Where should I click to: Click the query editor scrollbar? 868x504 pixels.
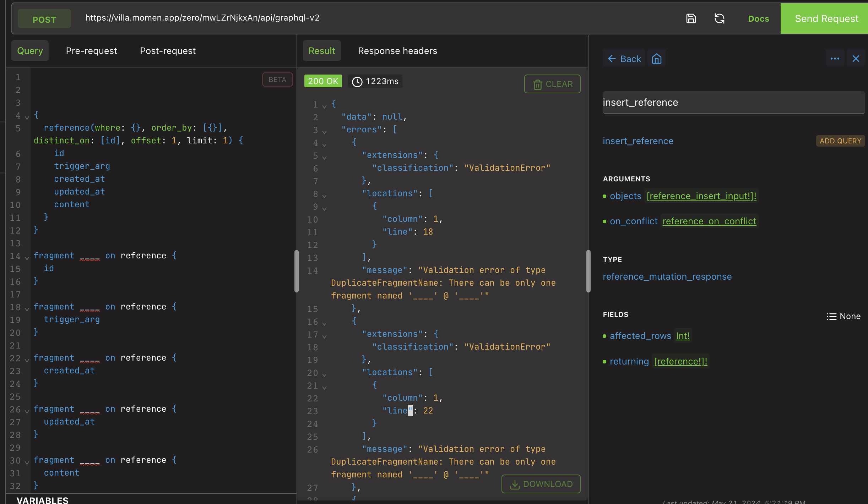[x=297, y=271]
